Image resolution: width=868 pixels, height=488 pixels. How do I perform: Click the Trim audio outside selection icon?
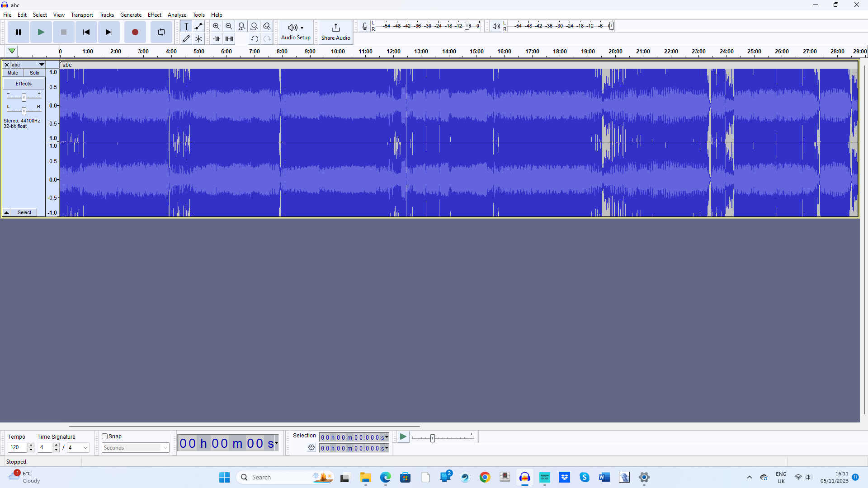(x=217, y=39)
